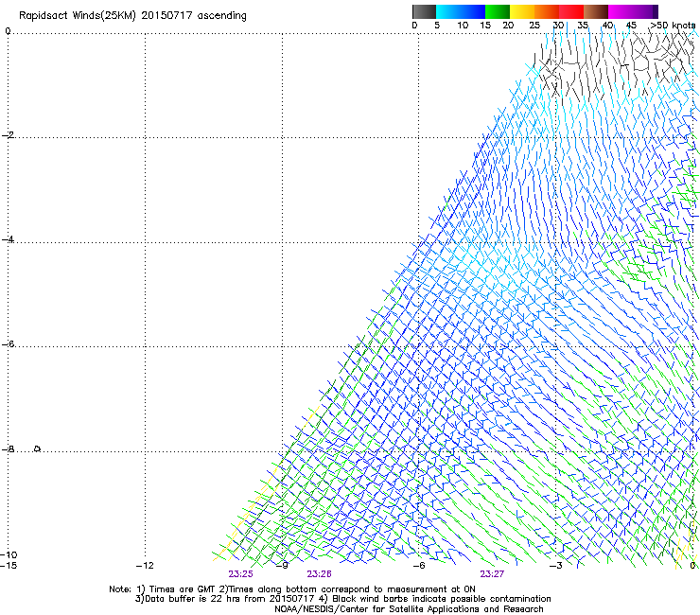Pick the orange 25-30 knots legend segment
Viewport: 700px width, 615px height.
(547, 11)
